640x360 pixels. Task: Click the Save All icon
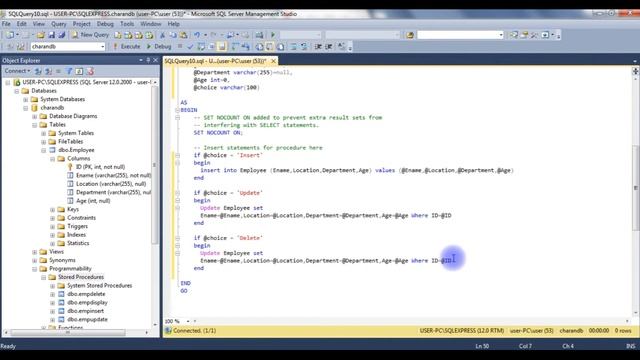(62, 35)
